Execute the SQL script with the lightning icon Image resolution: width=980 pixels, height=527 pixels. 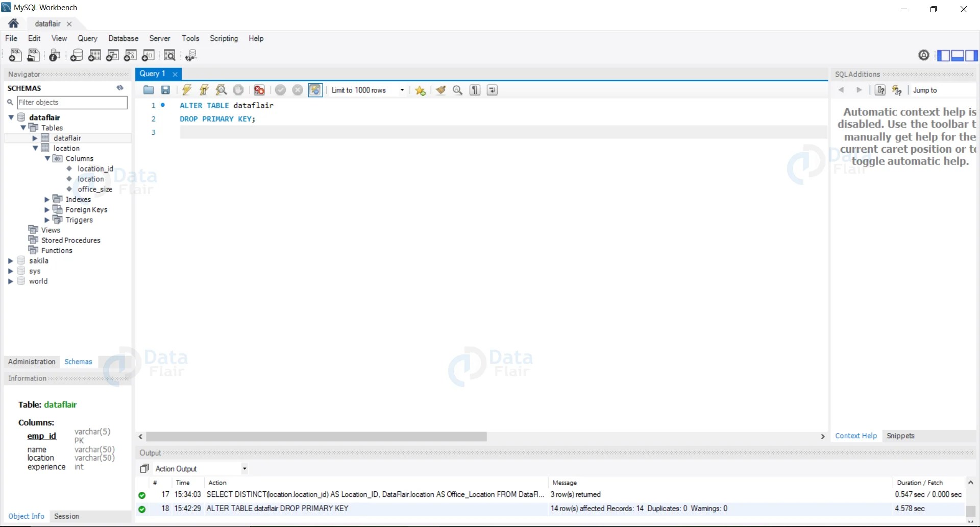coord(186,90)
